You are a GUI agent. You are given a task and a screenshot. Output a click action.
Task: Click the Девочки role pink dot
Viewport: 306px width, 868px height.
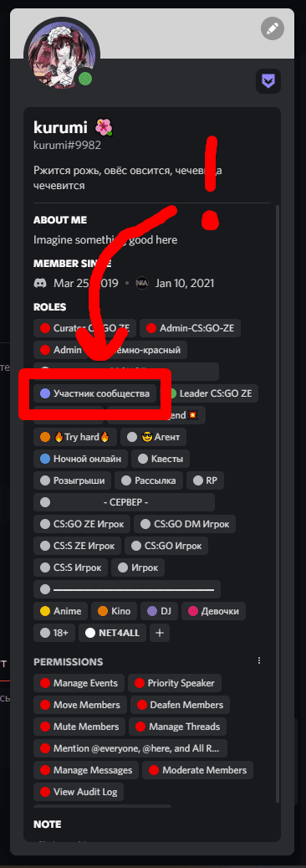(x=193, y=611)
